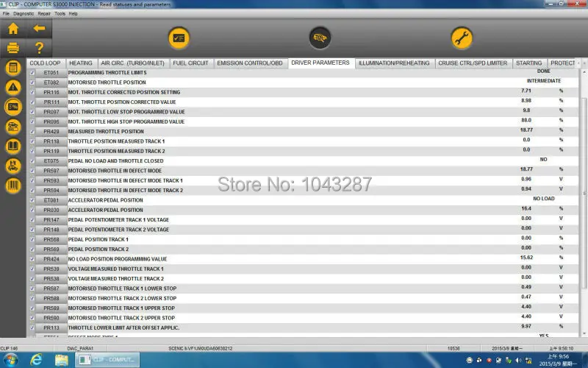Go to the Home screen icon
588x368 pixels.
pyautogui.click(x=13, y=29)
